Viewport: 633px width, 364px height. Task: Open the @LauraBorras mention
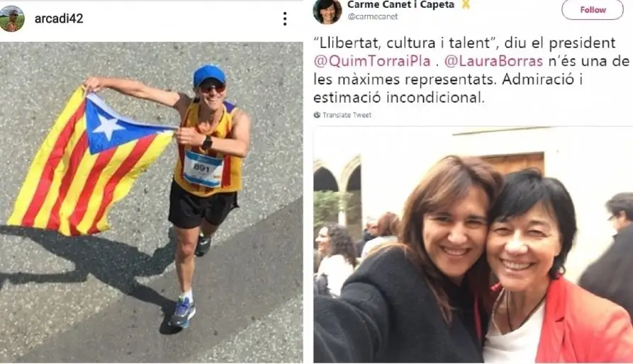[x=493, y=62]
